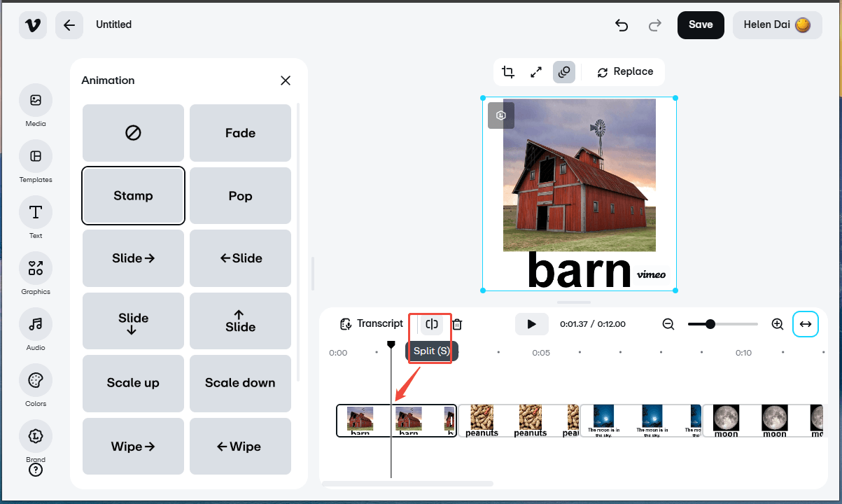This screenshot has width=842, height=504.
Task: Open the Text sidebar panel
Action: point(36,218)
